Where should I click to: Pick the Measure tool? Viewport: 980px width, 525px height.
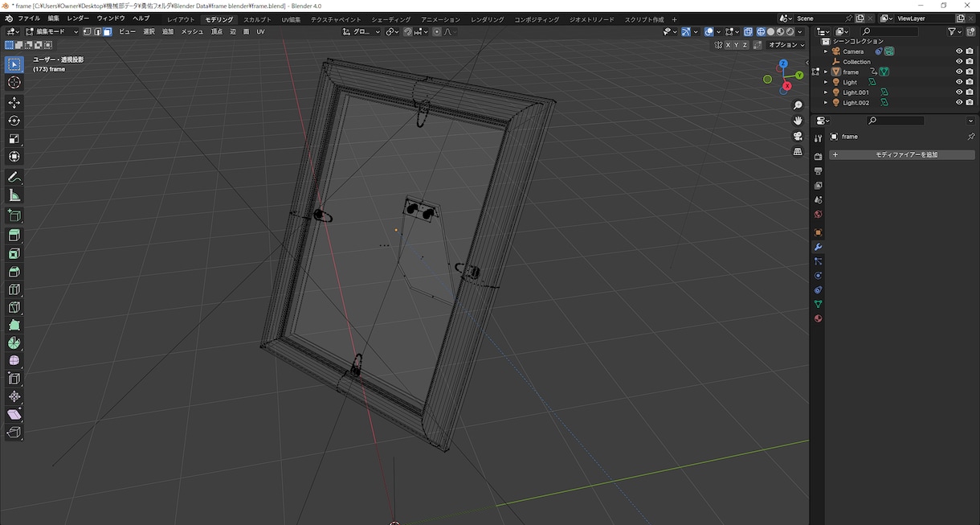click(x=14, y=195)
